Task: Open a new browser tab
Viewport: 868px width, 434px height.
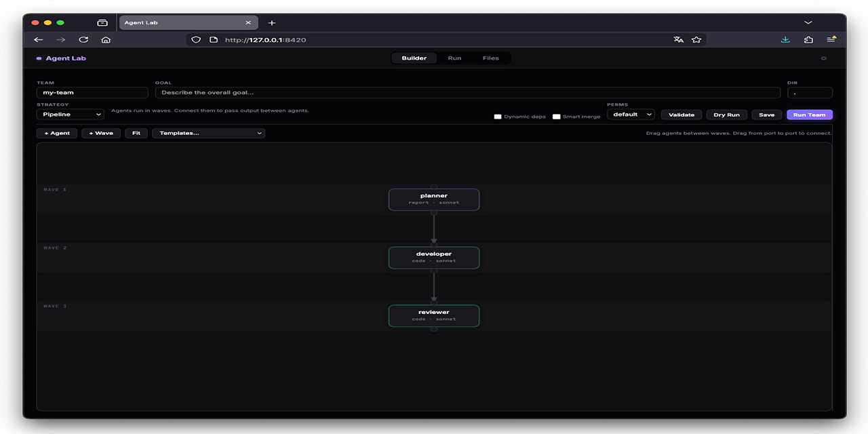Action: point(272,22)
